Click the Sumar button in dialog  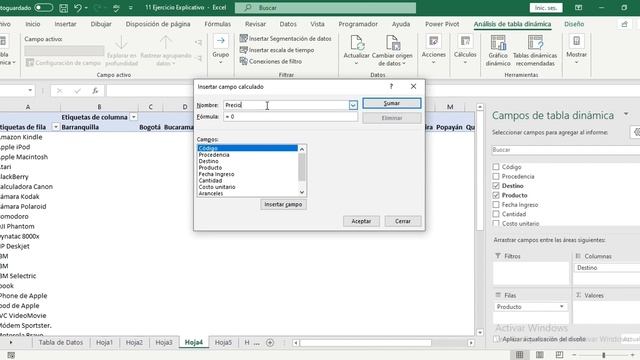click(x=391, y=103)
